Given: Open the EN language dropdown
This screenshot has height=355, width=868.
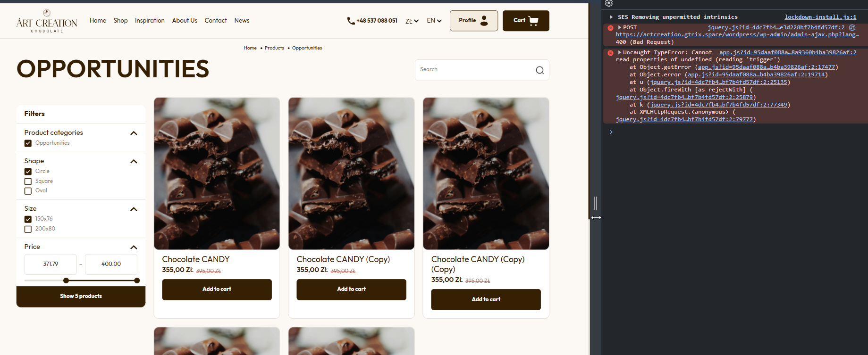Looking at the screenshot, I should click(434, 21).
